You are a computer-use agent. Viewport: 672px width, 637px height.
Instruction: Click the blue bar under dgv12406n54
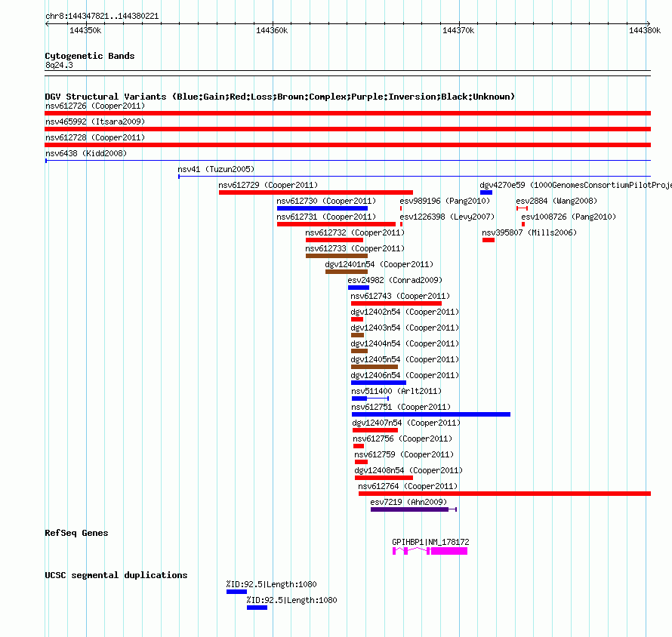coord(378,383)
